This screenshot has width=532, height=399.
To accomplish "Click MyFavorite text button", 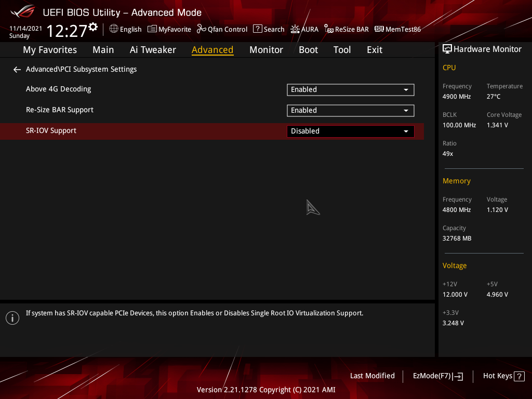I will point(175,30).
